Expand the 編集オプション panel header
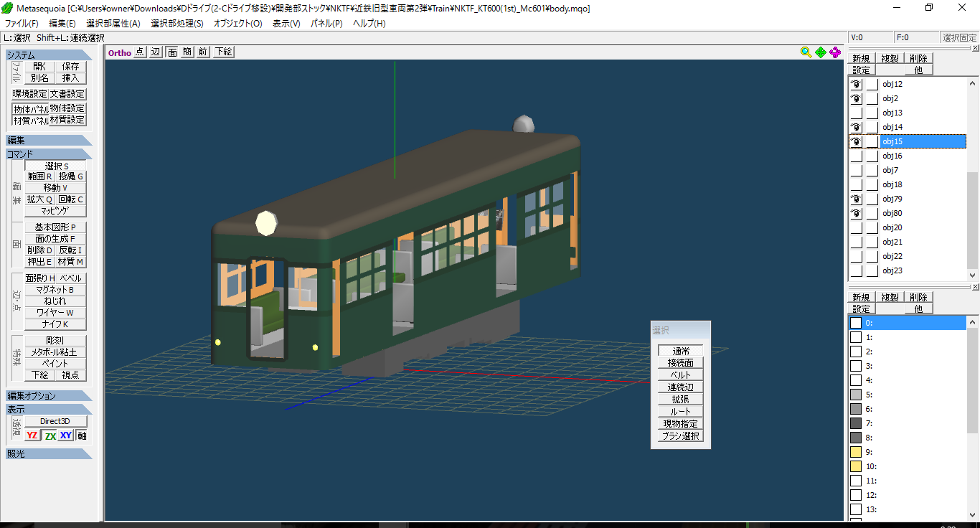This screenshot has width=980, height=528. [49, 396]
